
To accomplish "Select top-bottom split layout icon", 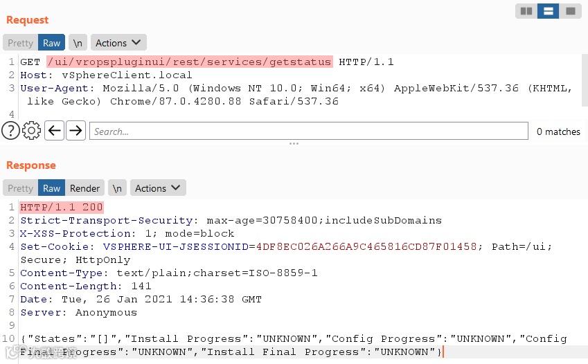I will click(549, 11).
